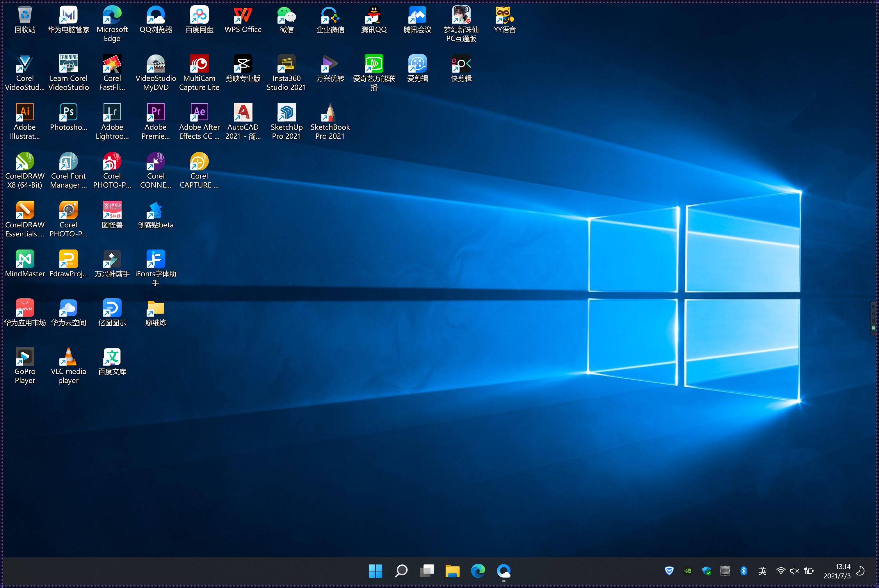Open Microsoft Edge desktop shortcut
Screen dimensions: 879x588
coord(112,16)
